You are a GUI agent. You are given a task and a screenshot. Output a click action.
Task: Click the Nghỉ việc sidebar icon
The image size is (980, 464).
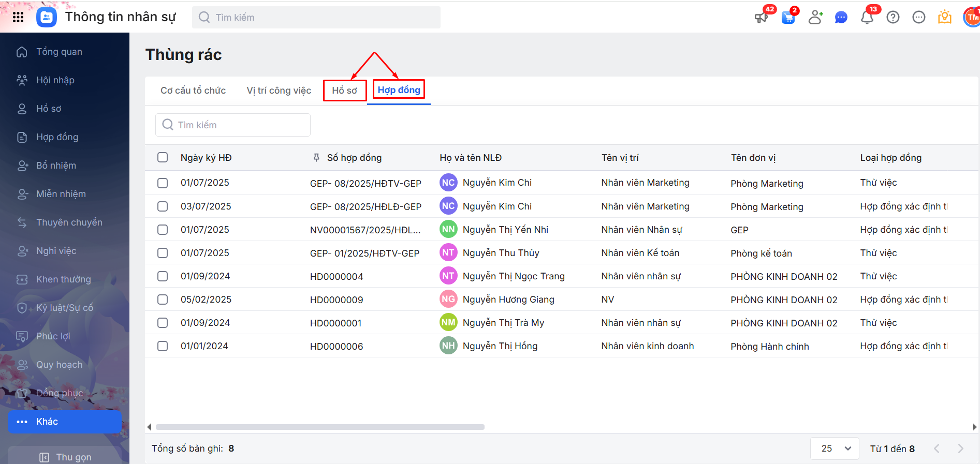[22, 251]
